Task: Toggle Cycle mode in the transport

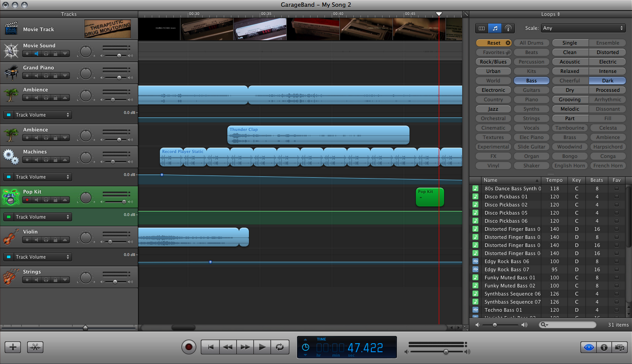Action: (280, 347)
